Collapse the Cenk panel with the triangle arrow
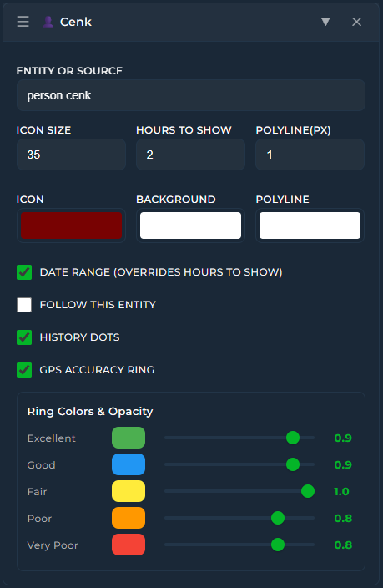 [x=325, y=22]
